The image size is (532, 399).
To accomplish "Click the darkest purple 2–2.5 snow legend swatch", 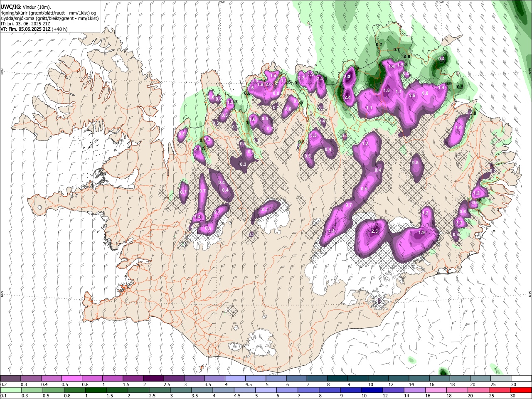I will pos(153,378).
